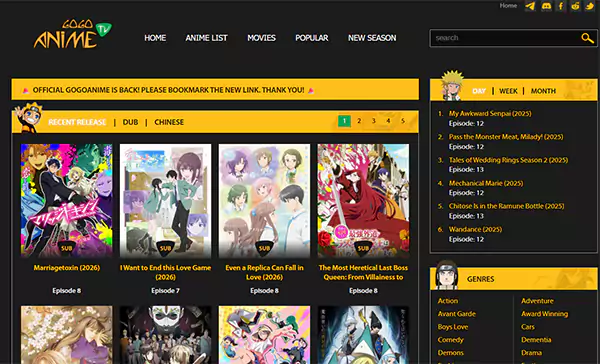Go to recent release page 1
Screen dimensions: 600x364
point(344,121)
